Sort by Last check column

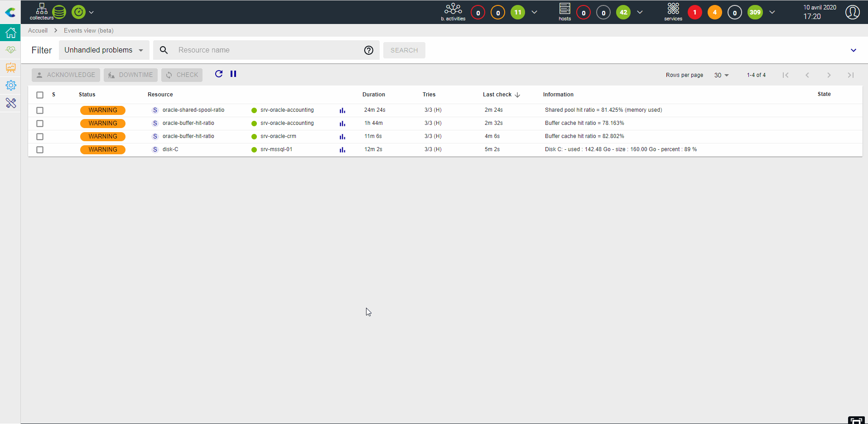pyautogui.click(x=501, y=95)
